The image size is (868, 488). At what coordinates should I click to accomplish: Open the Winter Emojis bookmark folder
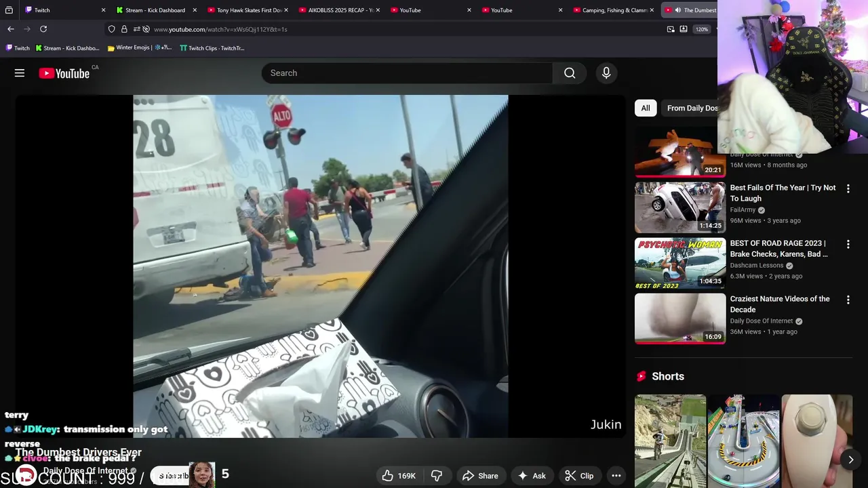[139, 48]
